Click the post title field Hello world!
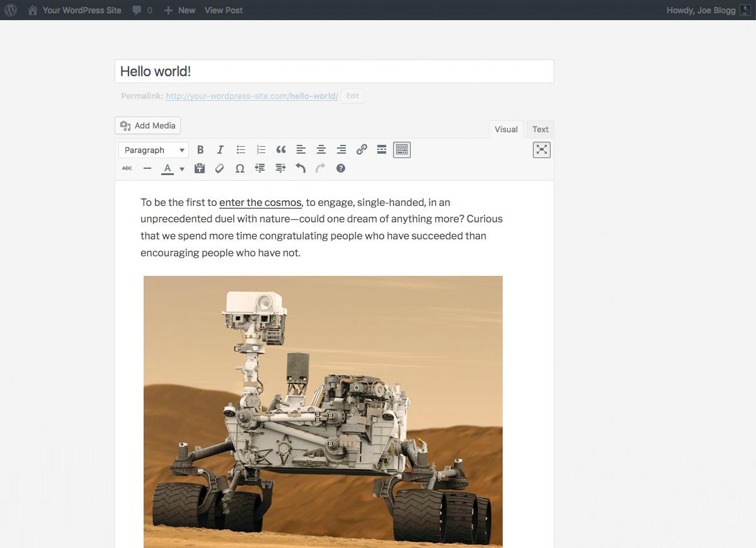 (x=335, y=71)
